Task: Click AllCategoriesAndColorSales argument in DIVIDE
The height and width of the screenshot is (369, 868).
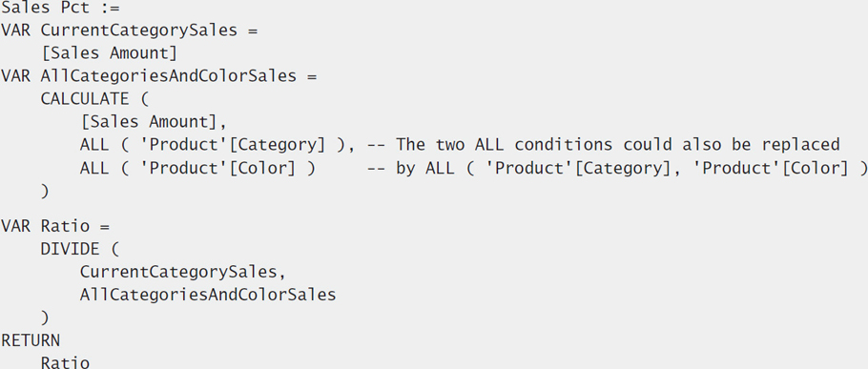Action: (208, 295)
